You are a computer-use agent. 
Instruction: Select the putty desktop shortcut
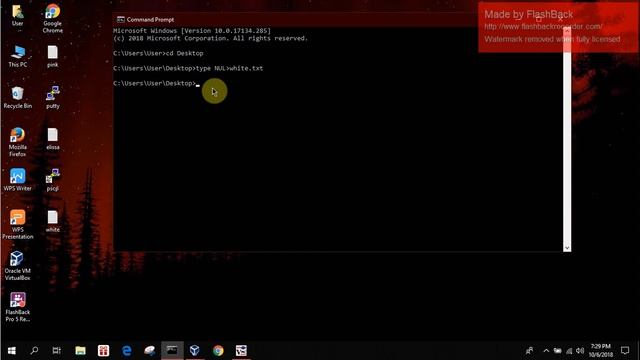click(53, 98)
